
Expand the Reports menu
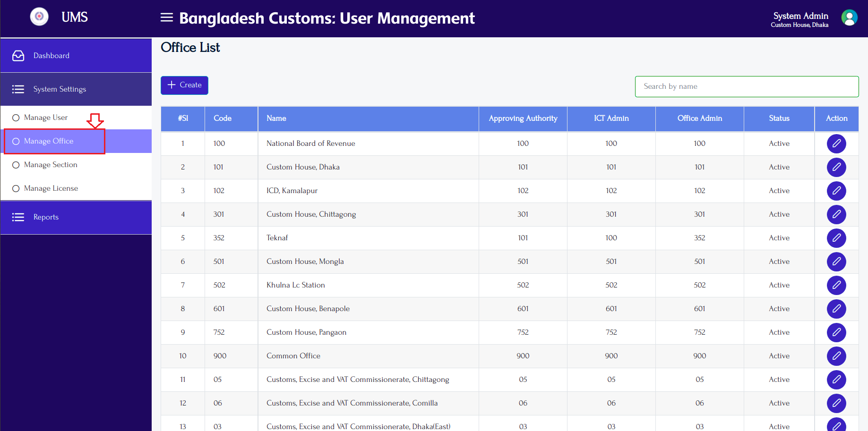[76, 217]
